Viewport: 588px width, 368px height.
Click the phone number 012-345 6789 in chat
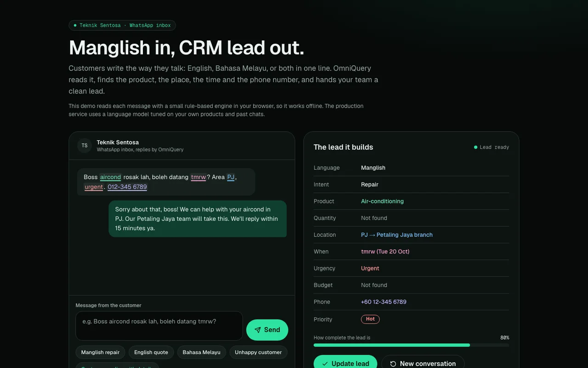127,187
